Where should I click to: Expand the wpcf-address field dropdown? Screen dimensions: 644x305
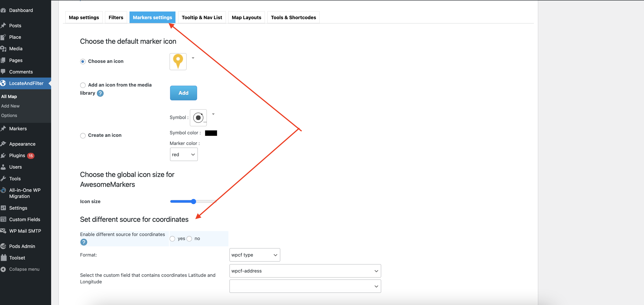click(x=305, y=271)
